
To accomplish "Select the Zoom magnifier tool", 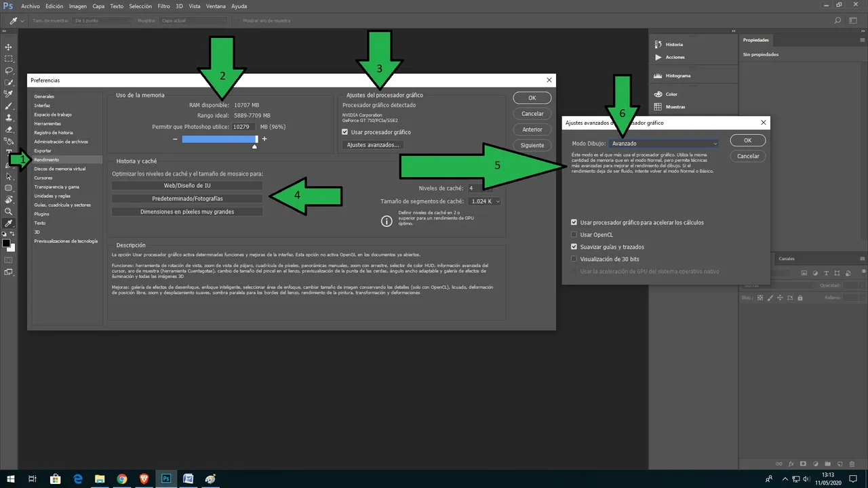I will click(9, 211).
